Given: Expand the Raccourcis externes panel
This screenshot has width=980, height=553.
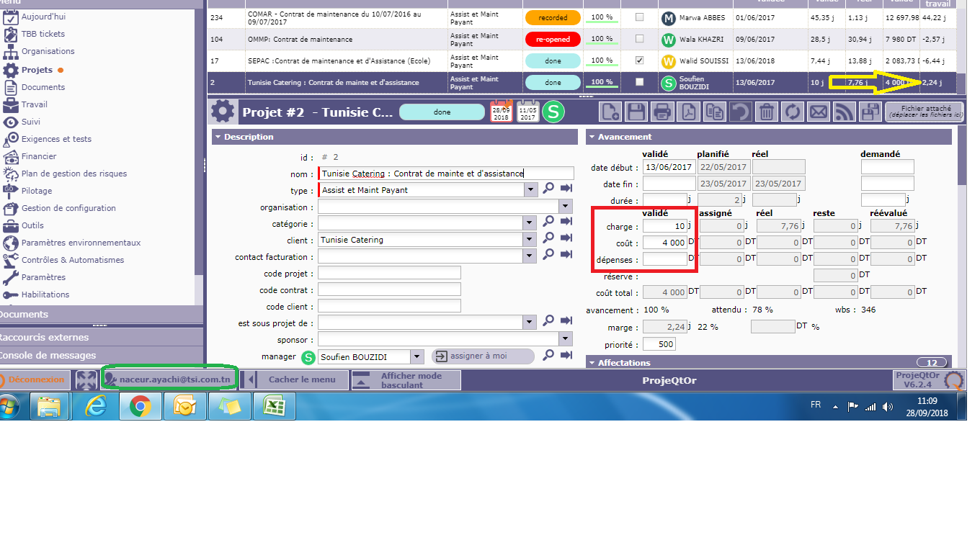Looking at the screenshot, I should tap(101, 337).
